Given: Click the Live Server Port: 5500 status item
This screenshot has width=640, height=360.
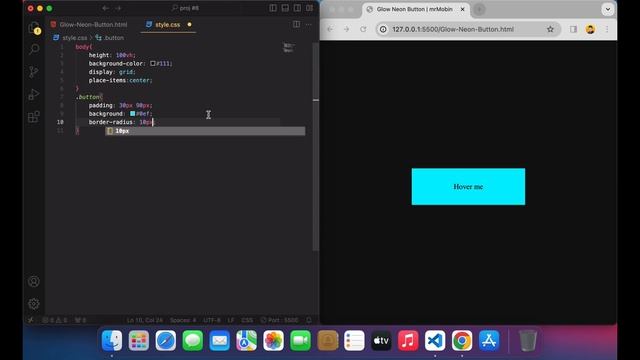Looking at the screenshot, I should (x=280, y=320).
